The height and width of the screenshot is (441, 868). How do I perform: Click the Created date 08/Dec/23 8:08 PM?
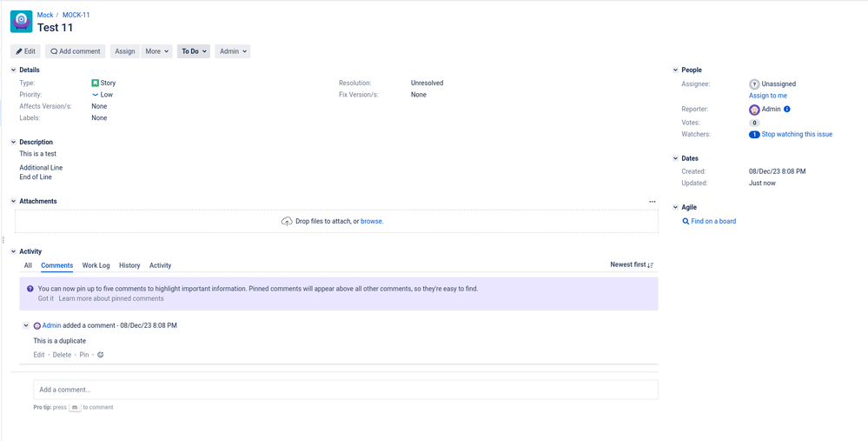(778, 171)
